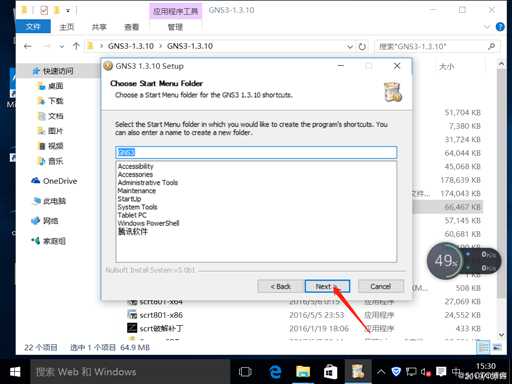This screenshot has height=384, width=512.
Task: Open the 查看 ribbon tab
Action: [131, 27]
